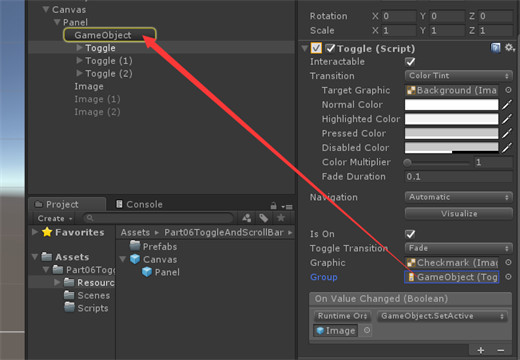Open the Toggle component gear menu
Viewport: 520px width, 360px height.
coord(509,48)
